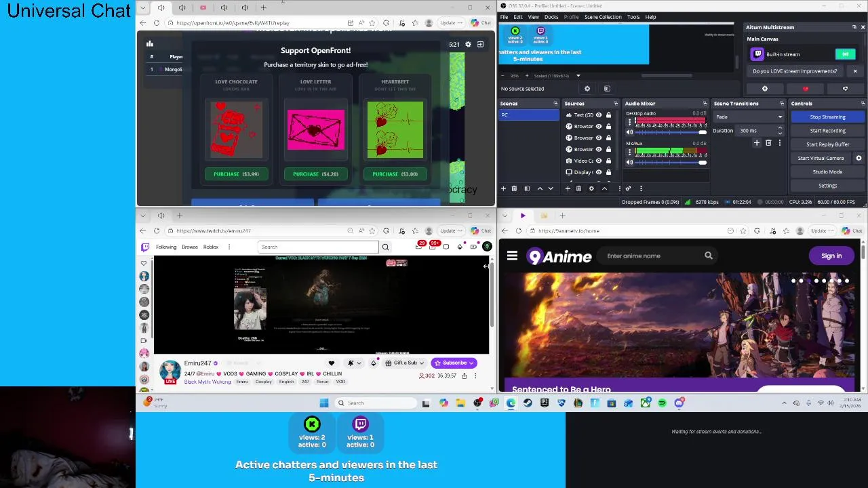Open tab list chevron in OpenFront browser

(x=142, y=7)
